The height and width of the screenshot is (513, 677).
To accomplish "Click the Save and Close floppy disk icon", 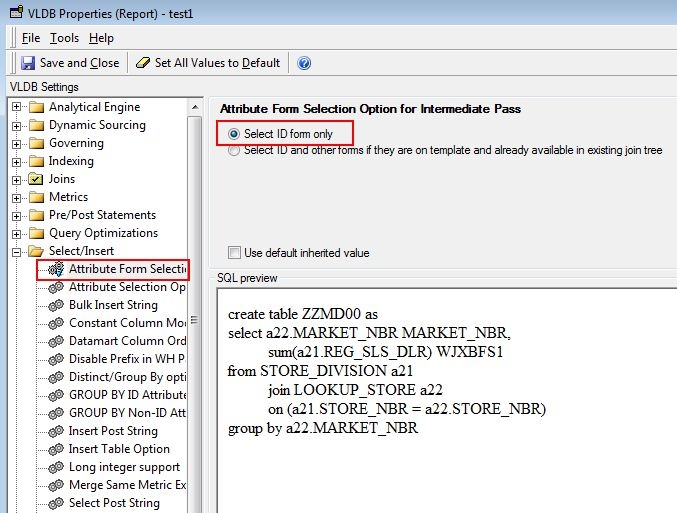I will coord(28,63).
